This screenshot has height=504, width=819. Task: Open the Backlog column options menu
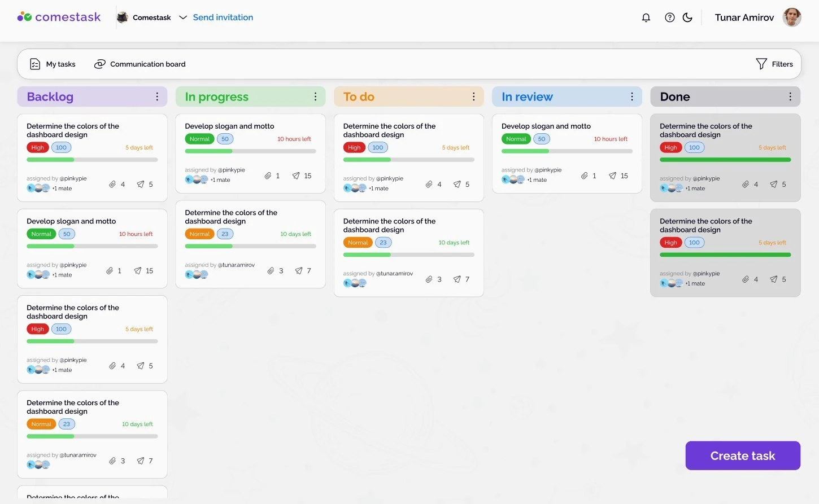[157, 97]
